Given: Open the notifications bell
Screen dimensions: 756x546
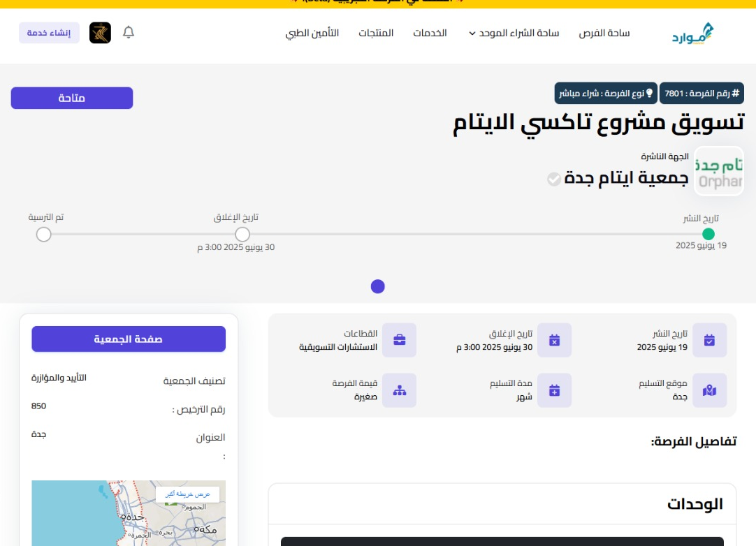Looking at the screenshot, I should tap(129, 32).
